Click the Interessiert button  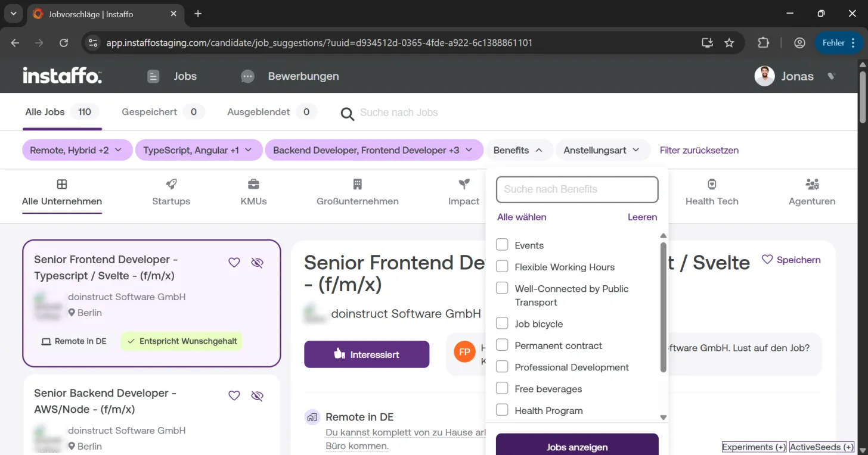[367, 354]
